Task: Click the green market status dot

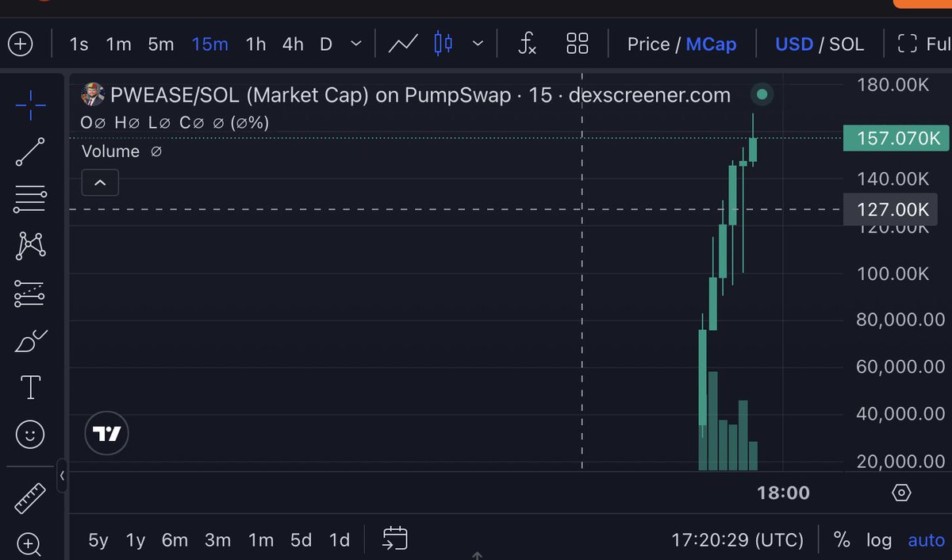Action: click(x=762, y=94)
